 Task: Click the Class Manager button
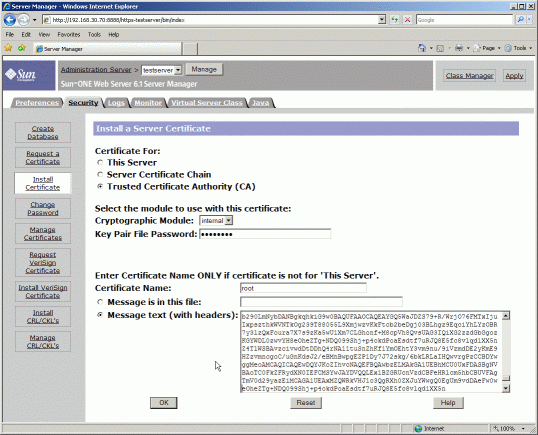click(x=469, y=75)
